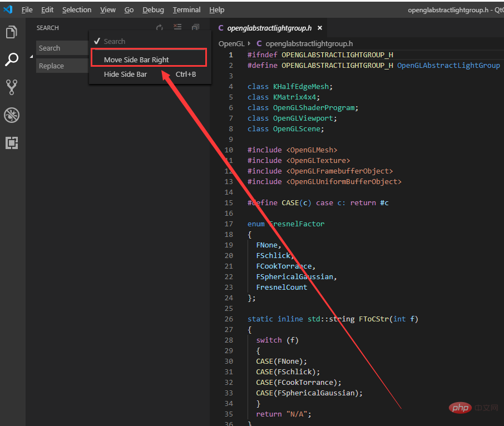Viewport: 504px width, 426px height.
Task: Open the Debug menu
Action: [x=153, y=10]
